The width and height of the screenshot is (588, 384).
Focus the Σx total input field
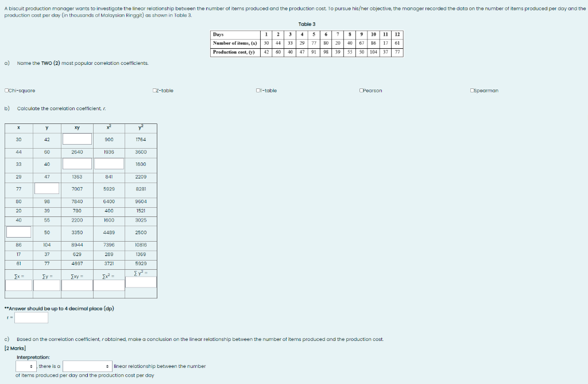19,285
